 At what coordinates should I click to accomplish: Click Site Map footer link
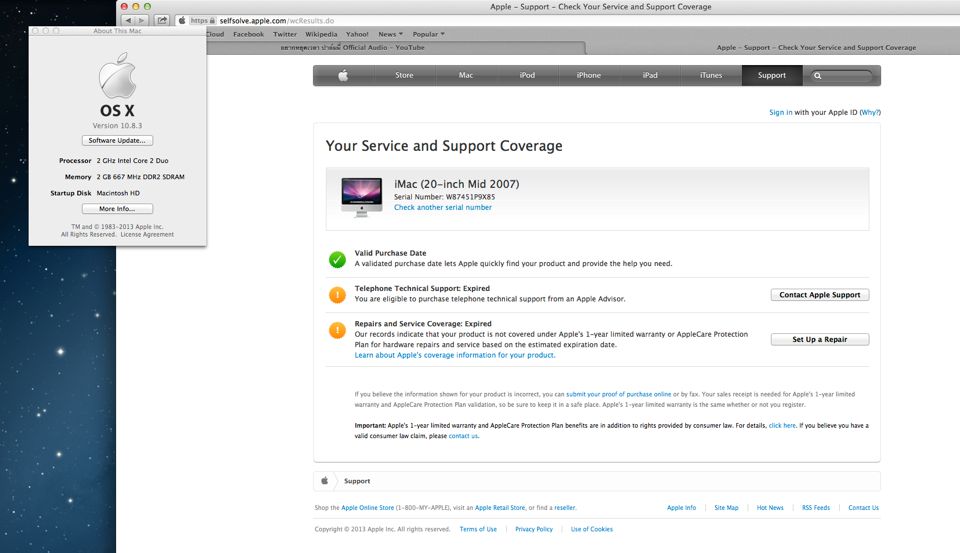726,508
